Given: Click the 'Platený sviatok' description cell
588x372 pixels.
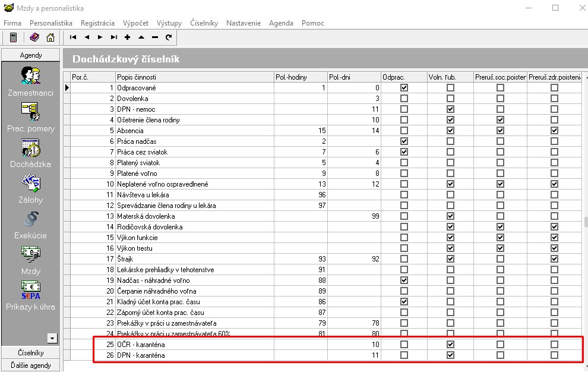Looking at the screenshot, I should pyautogui.click(x=195, y=163).
